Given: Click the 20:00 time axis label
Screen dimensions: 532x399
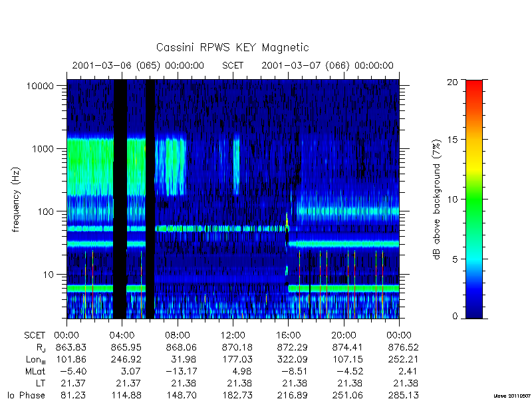Looking at the screenshot, I should tap(344, 336).
